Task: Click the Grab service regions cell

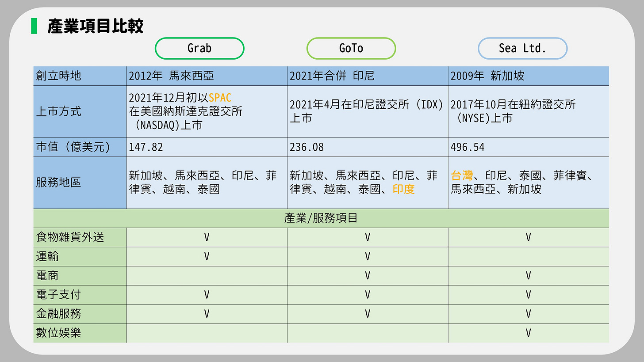Action: pyautogui.click(x=207, y=183)
